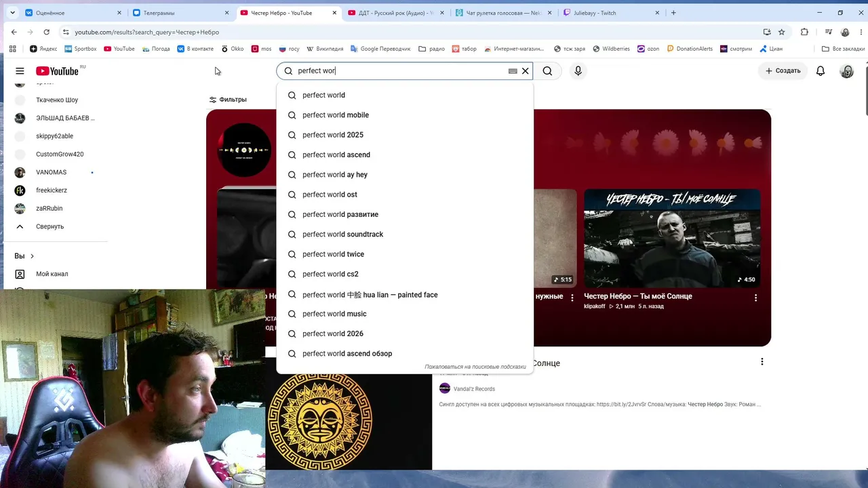Click the Создать create button
868x488 pixels.
[783, 71]
